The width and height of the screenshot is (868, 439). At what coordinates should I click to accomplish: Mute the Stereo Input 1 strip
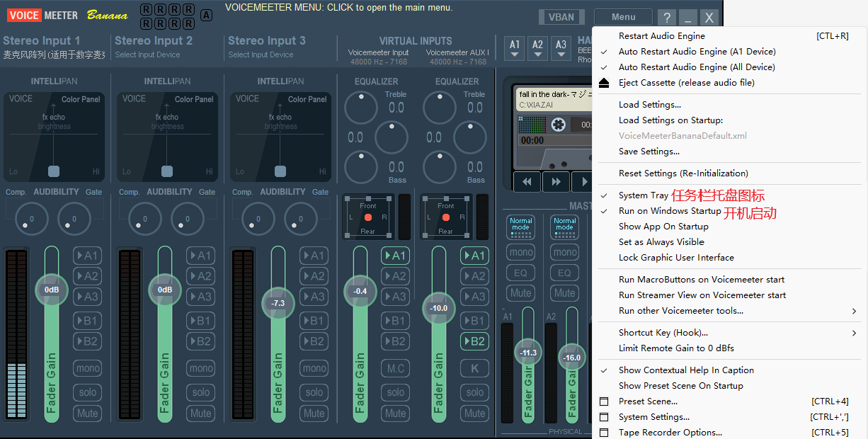[88, 413]
